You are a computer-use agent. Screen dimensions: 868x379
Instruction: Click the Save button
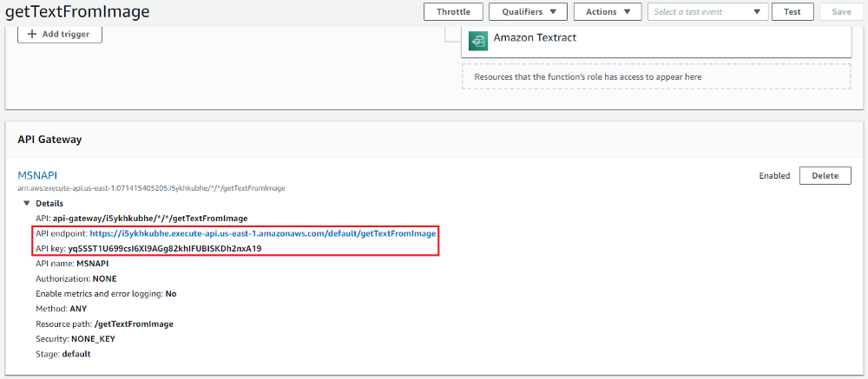841,12
